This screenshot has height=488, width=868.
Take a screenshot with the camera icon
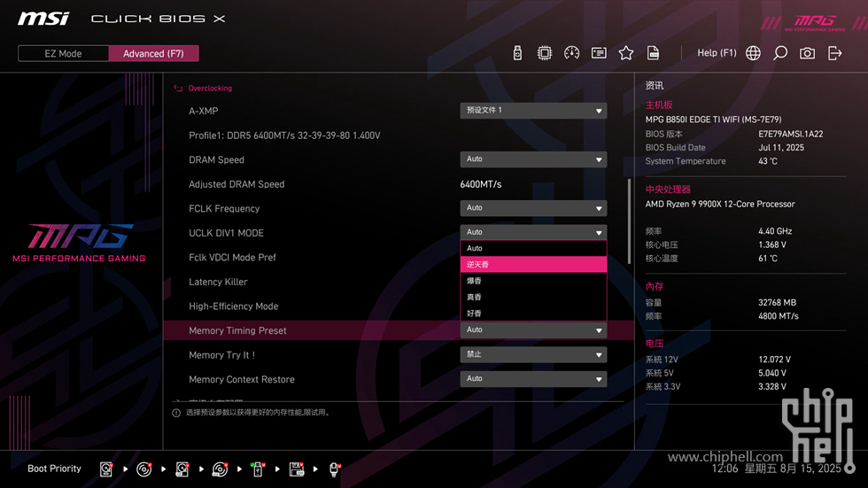tap(807, 53)
